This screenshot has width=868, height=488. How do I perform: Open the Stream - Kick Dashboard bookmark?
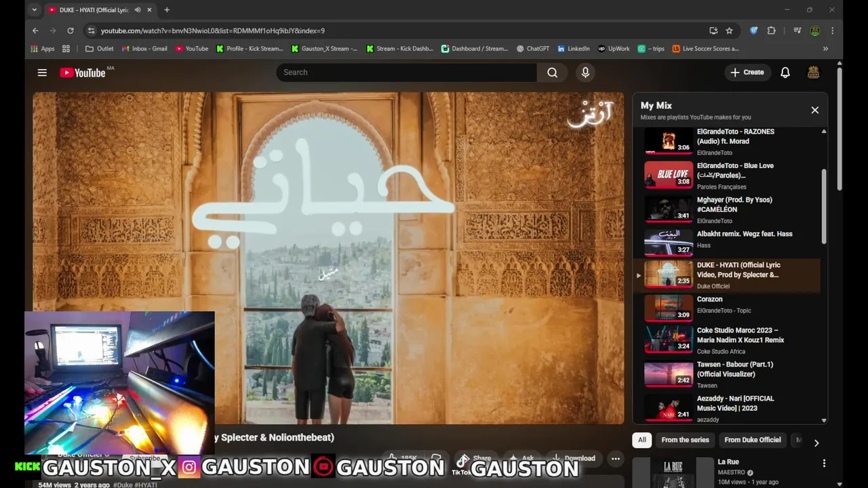point(399,49)
